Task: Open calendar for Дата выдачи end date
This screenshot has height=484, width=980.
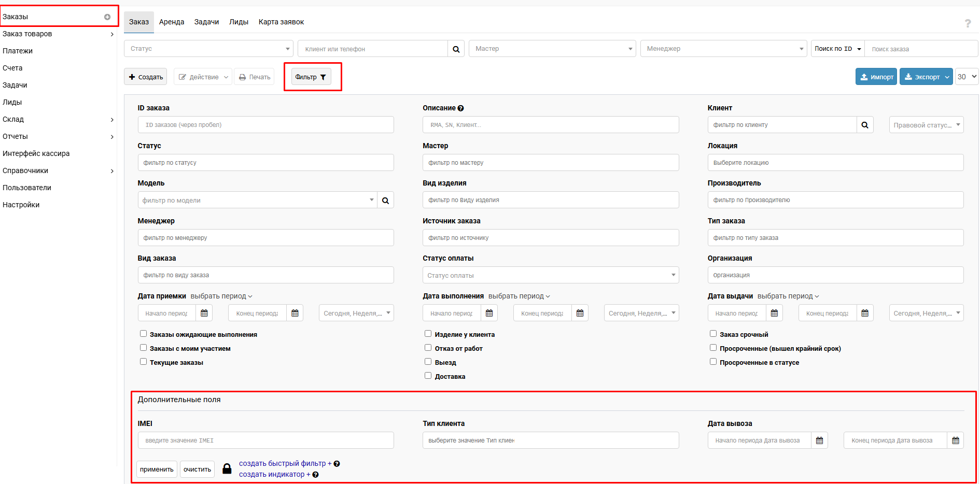Action: pyautogui.click(x=864, y=313)
